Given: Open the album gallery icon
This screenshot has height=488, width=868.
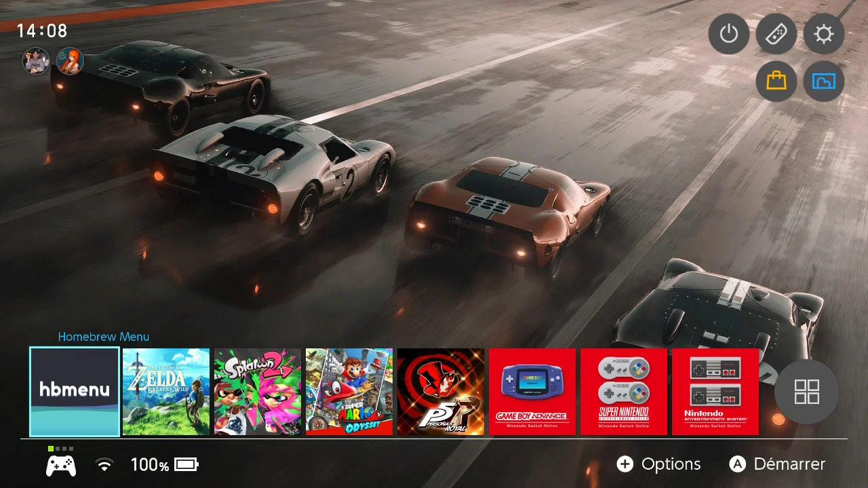Looking at the screenshot, I should click(824, 81).
